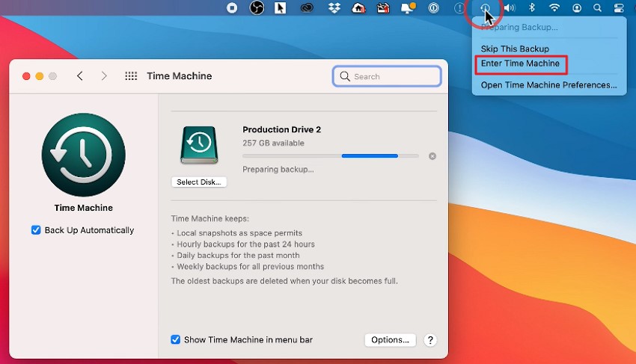This screenshot has width=636, height=364.
Task: Click into the Search field
Action: pos(387,76)
